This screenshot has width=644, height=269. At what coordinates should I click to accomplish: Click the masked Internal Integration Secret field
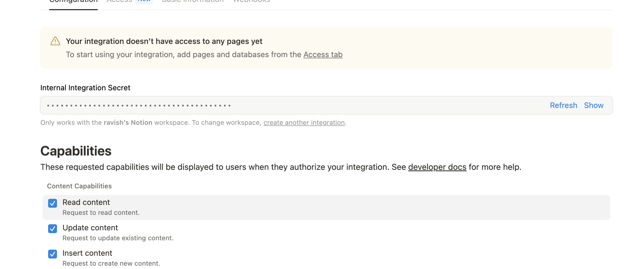[249, 105]
